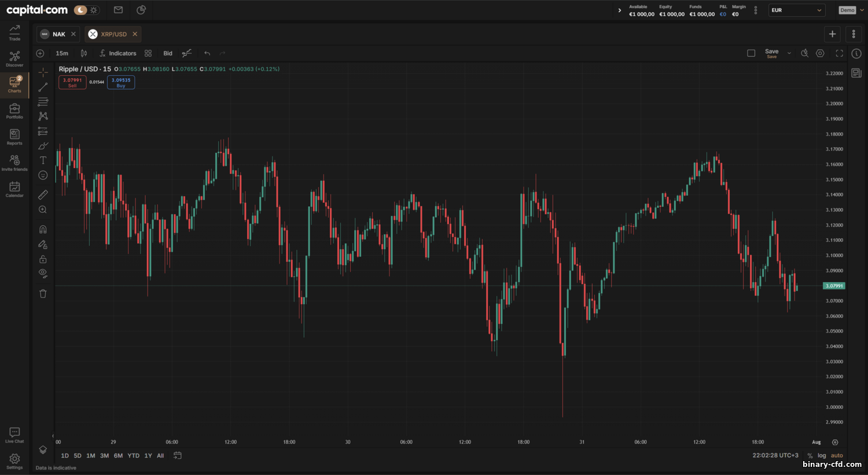
Task: Open chart settings hexagon icon
Action: click(x=820, y=53)
